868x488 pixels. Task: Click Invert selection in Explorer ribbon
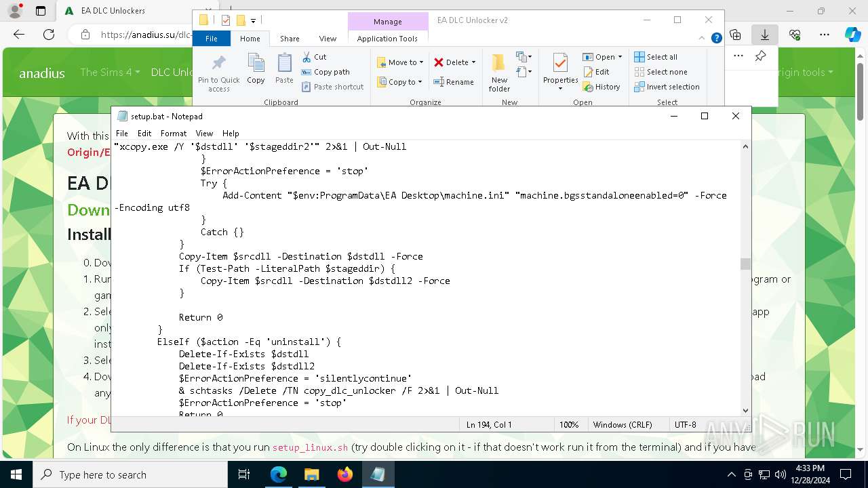[667, 87]
